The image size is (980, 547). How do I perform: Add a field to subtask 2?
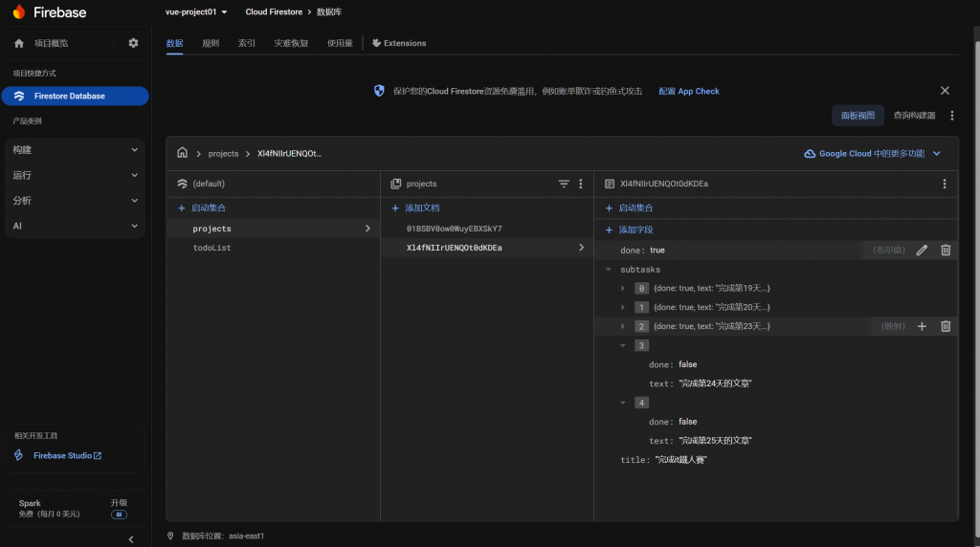point(922,327)
